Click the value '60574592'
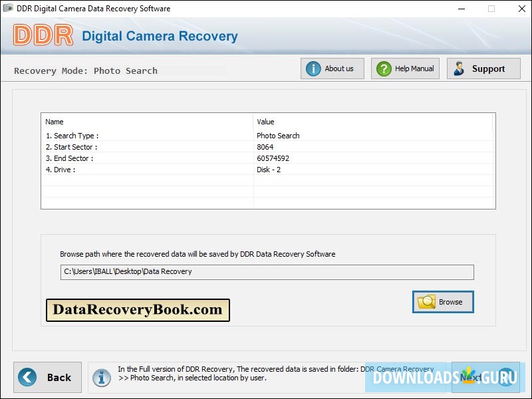This screenshot has height=399, width=532. [273, 158]
